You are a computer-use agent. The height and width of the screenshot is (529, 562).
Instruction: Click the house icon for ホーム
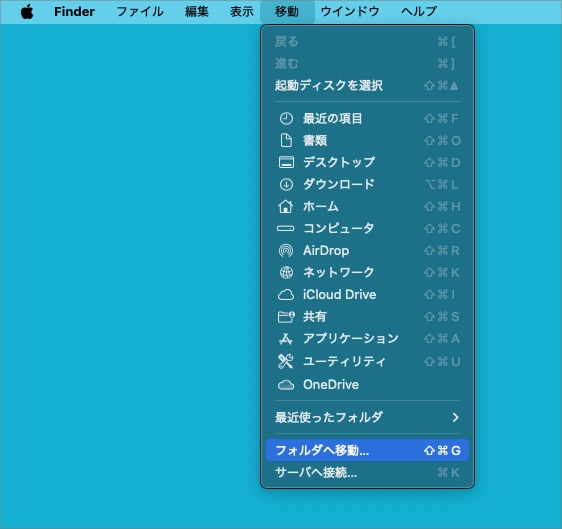click(x=286, y=206)
